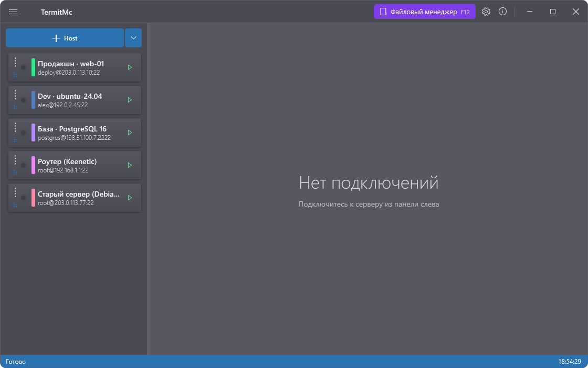This screenshot has width=588, height=368.
Task: Click purple color bar of База · PostgreSQL 16
Action: 34,132
